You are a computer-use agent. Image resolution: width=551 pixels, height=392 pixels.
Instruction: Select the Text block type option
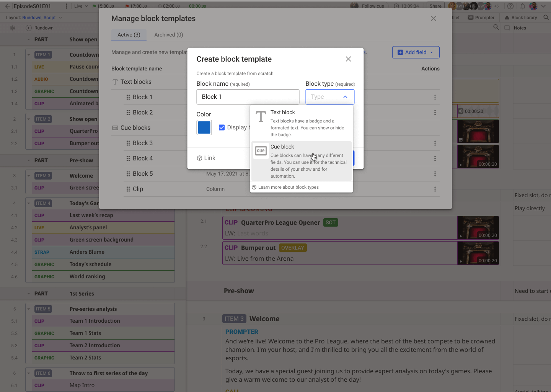(x=302, y=123)
